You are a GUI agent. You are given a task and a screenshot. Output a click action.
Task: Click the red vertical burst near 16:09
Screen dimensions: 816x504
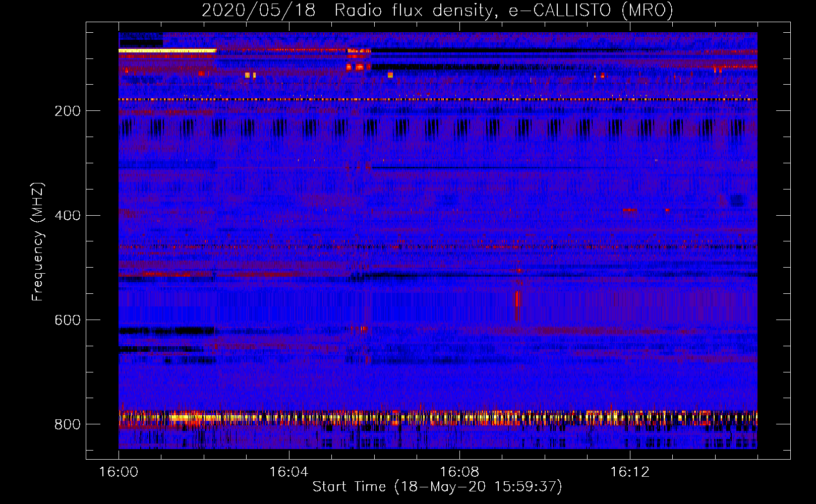[x=517, y=305]
